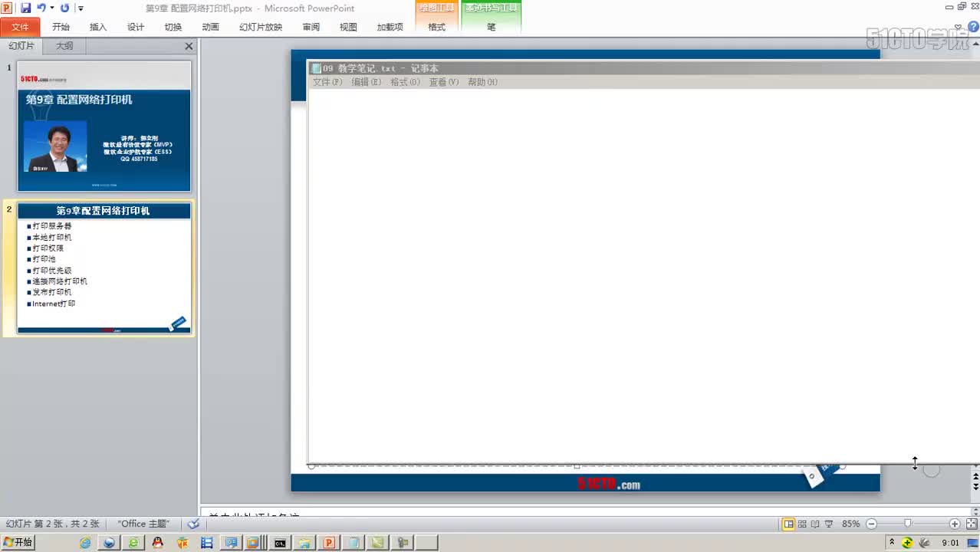Switch to 大纲 outline pane tab

64,46
